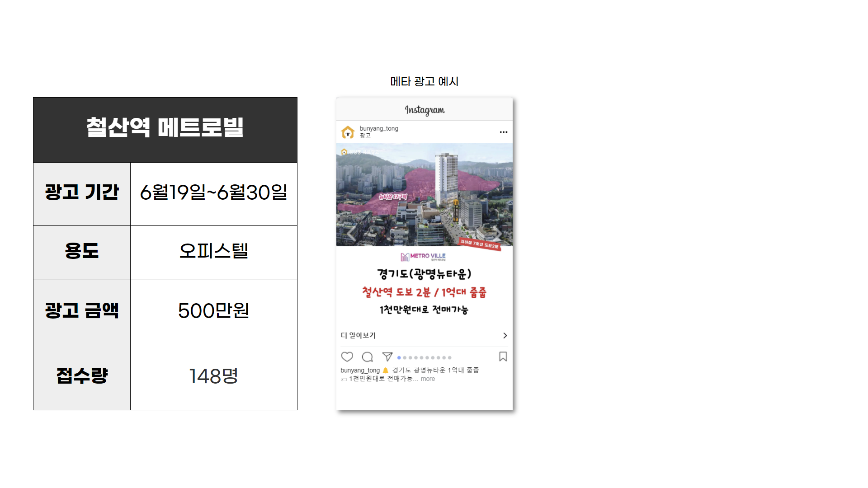Click the 메타 광고 예시 title text
Screen dimensions: 868x488
(x=424, y=81)
